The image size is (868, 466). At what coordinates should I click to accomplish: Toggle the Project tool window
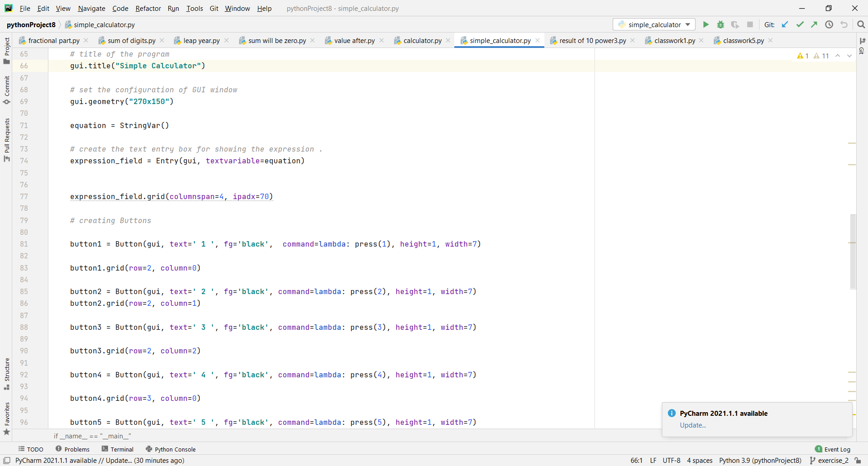click(6, 51)
